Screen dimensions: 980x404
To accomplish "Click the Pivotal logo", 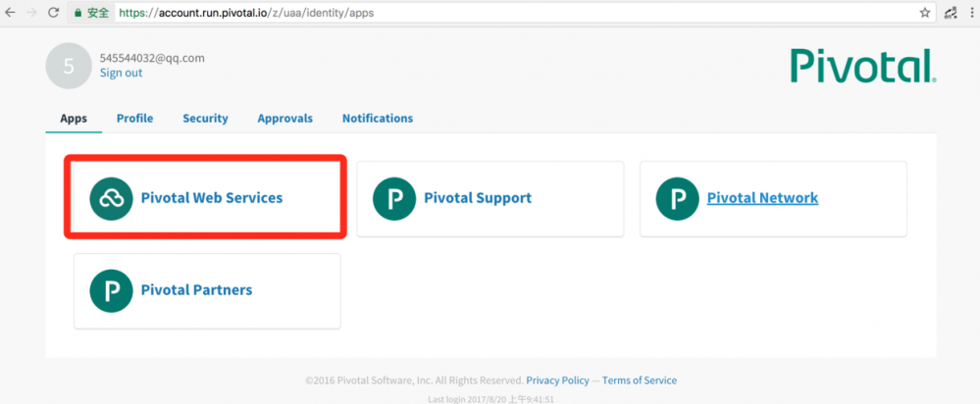I will [x=862, y=67].
